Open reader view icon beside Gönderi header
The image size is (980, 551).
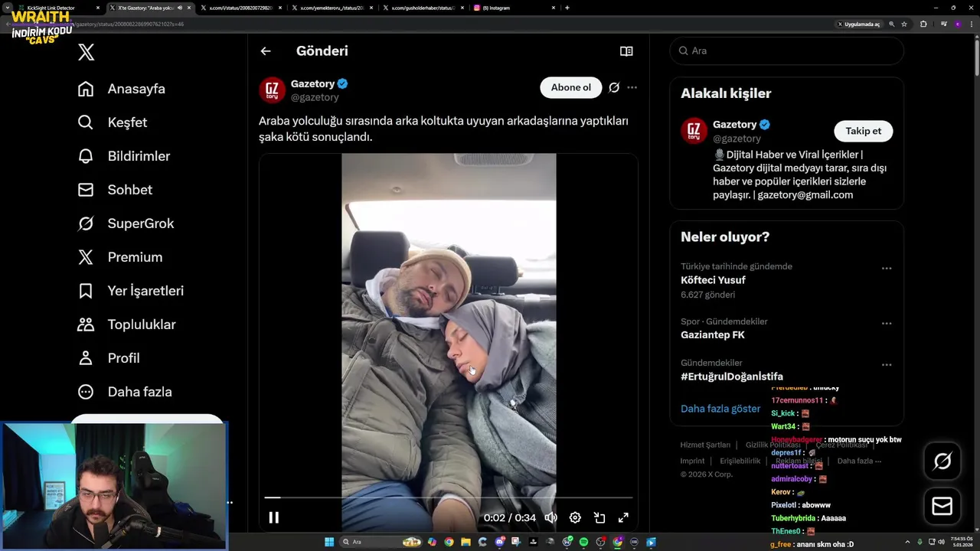626,51
